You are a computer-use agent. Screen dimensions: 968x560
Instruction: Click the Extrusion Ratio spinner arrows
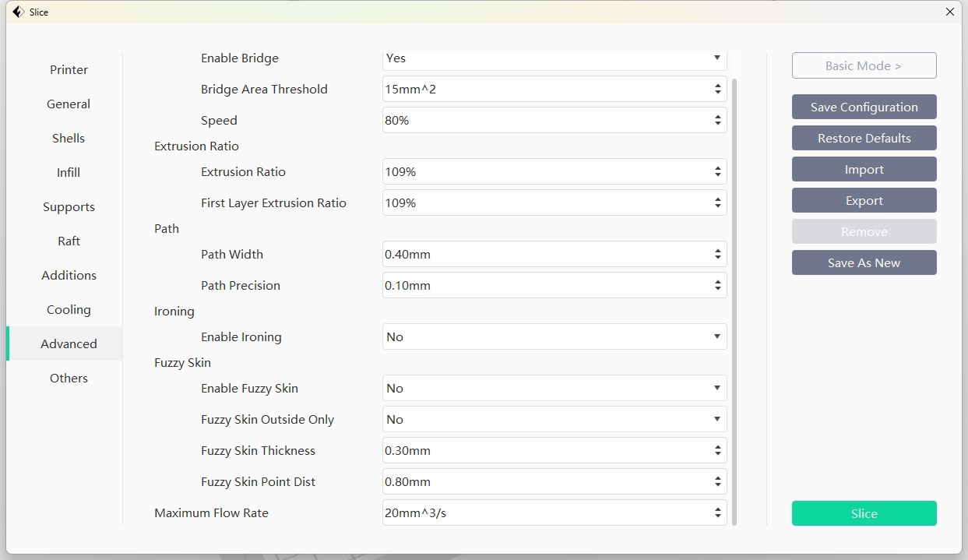pos(717,172)
